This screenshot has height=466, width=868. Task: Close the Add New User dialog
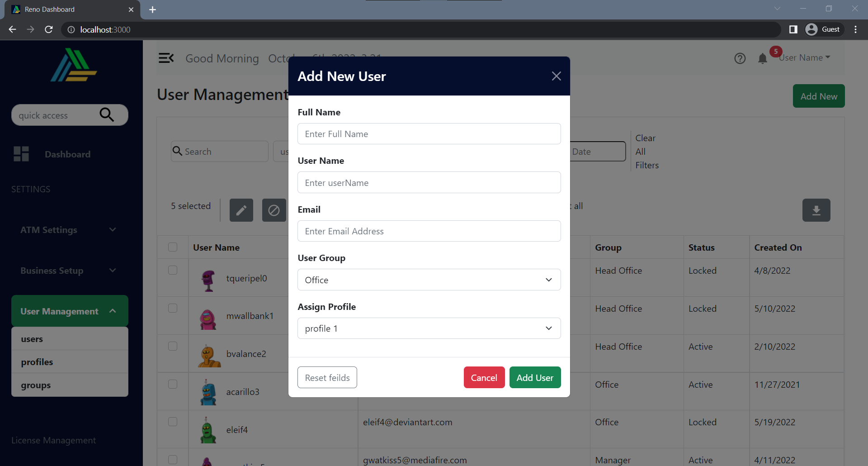click(x=557, y=76)
